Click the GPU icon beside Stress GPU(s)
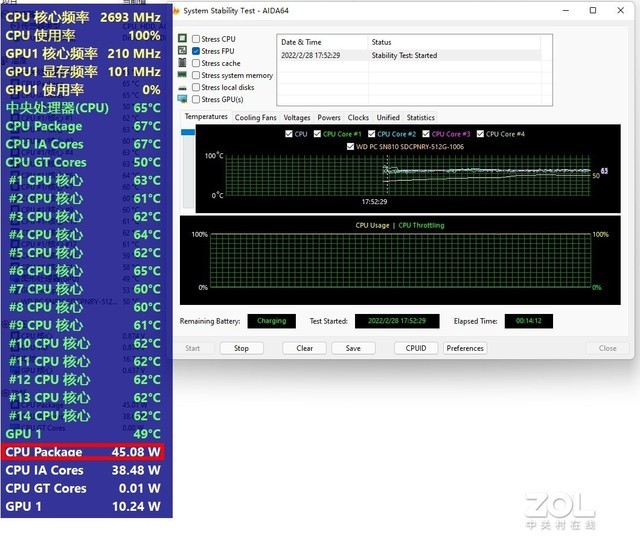Viewport: 640px width, 541px height. click(x=182, y=99)
